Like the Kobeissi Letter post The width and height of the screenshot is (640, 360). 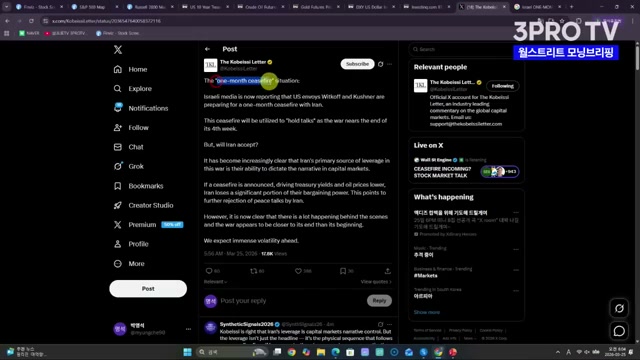click(x=298, y=271)
